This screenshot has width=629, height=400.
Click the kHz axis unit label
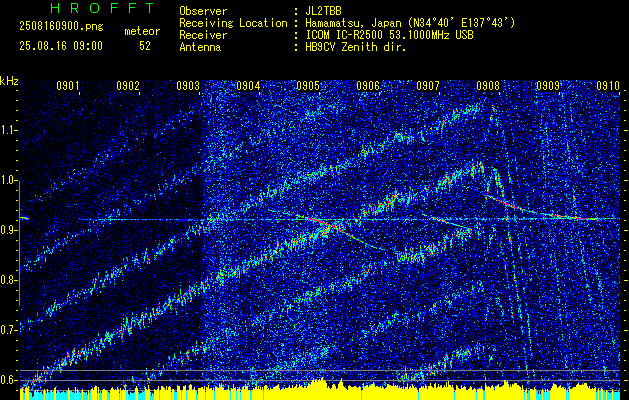[x=9, y=81]
